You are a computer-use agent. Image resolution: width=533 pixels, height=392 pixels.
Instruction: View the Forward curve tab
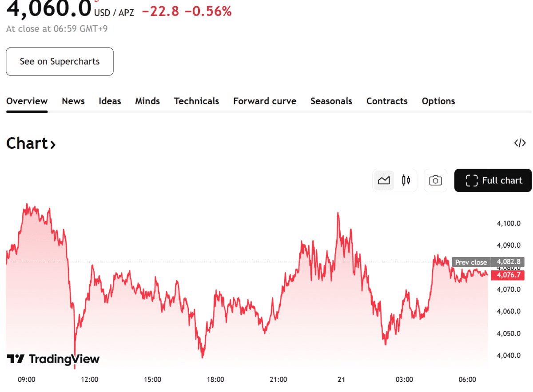265,101
